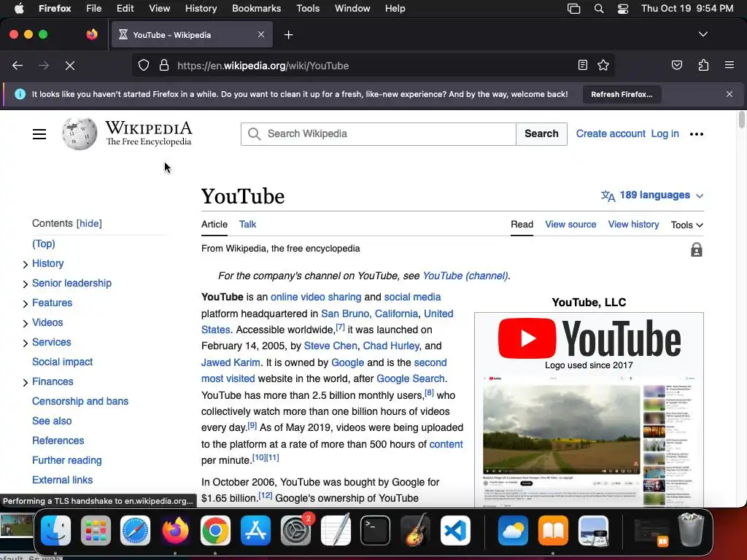Open the View source tab
This screenshot has width=747, height=560.
point(570,225)
